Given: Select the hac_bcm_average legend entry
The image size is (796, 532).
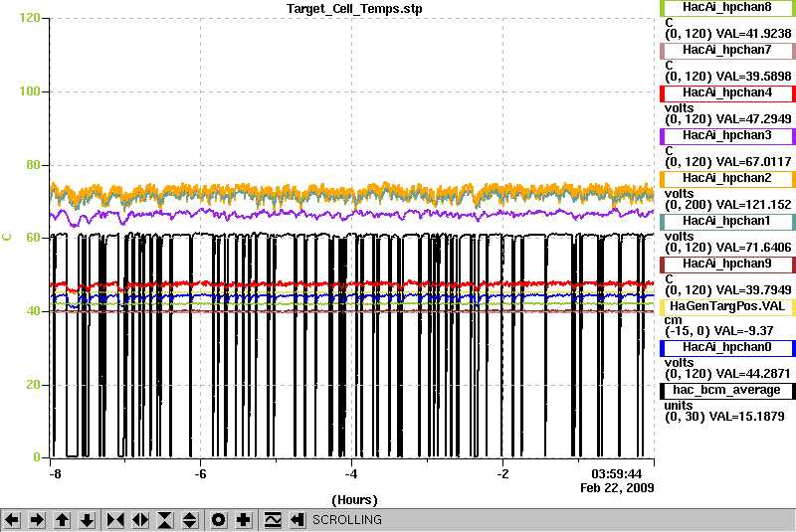Looking at the screenshot, I should pyautogui.click(x=727, y=391).
